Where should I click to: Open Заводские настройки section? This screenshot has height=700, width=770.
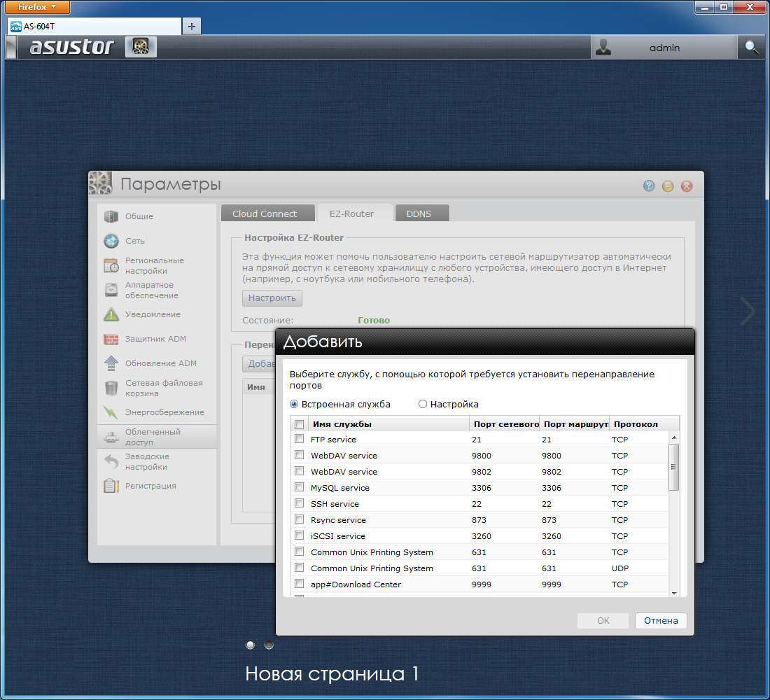point(156,461)
